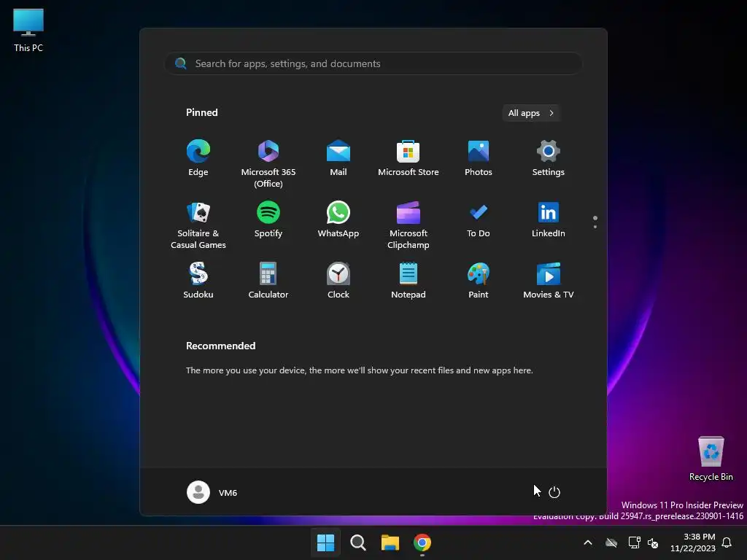Open LinkedIn from pinned apps
The image size is (747, 560).
(549, 219)
